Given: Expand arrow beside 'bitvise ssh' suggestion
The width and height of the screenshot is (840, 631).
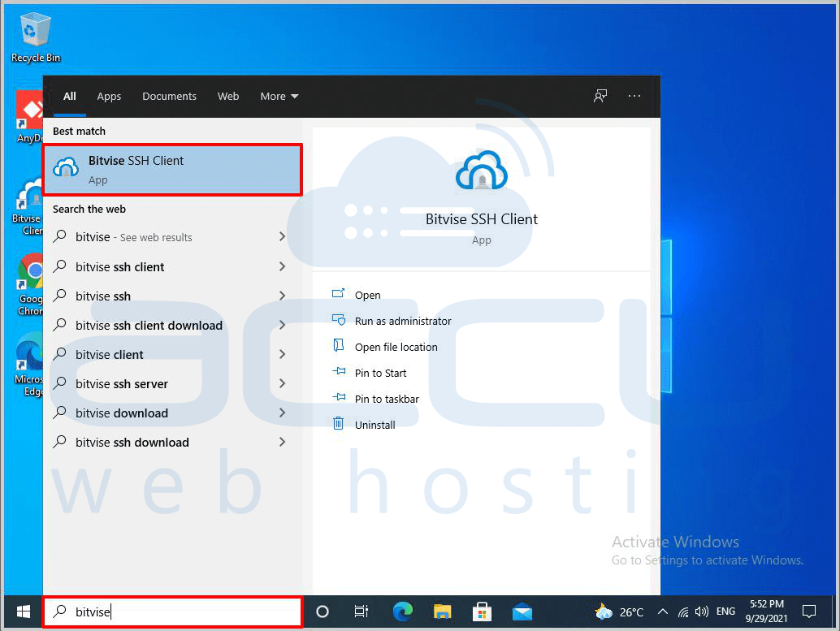Looking at the screenshot, I should pos(283,296).
